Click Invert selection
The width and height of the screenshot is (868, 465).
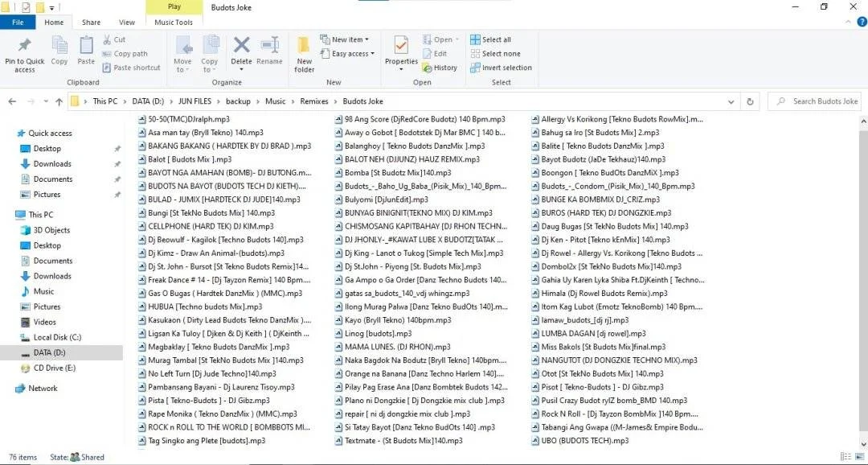click(x=501, y=68)
